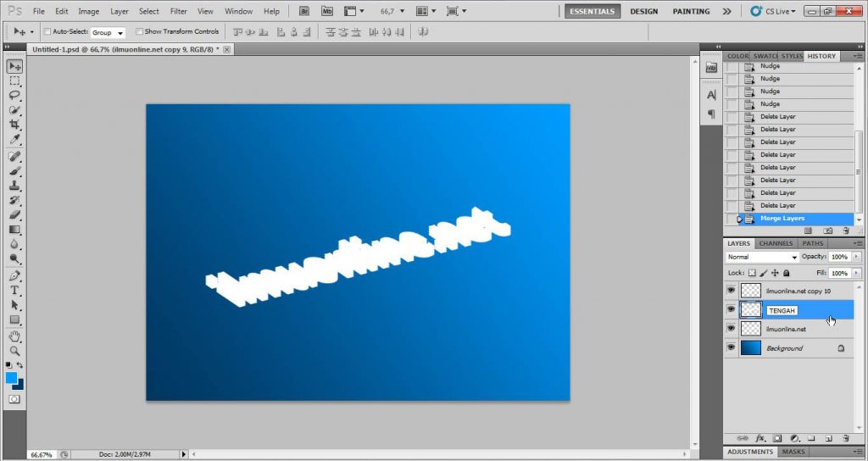Create a new layer from Layers panel
This screenshot has height=461, width=868.
pyautogui.click(x=829, y=438)
